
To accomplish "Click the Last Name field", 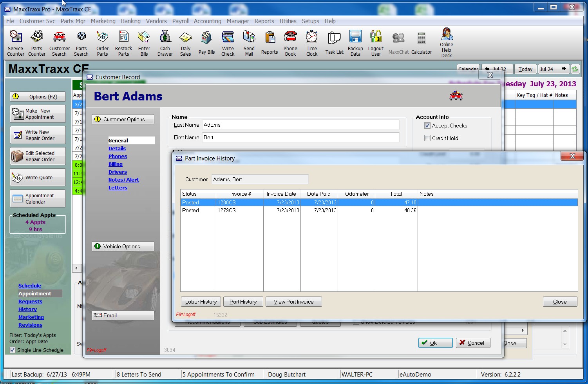I will 300,125.
